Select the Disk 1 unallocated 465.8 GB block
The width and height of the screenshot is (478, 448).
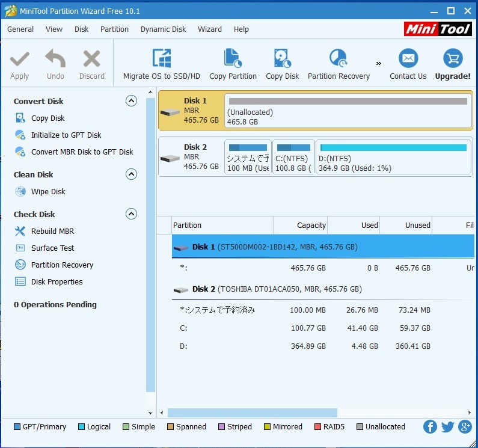tap(348, 111)
